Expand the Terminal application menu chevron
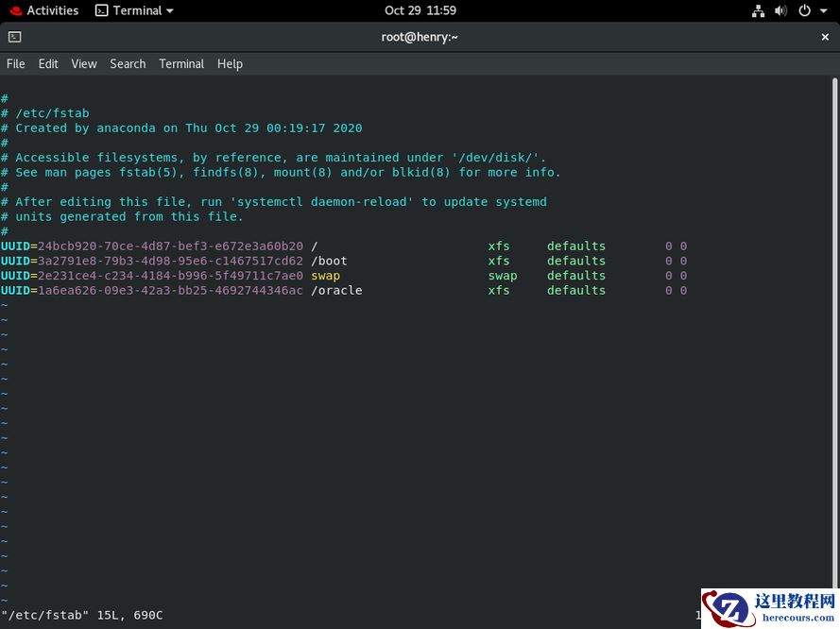The height and width of the screenshot is (629, 840). coord(168,10)
